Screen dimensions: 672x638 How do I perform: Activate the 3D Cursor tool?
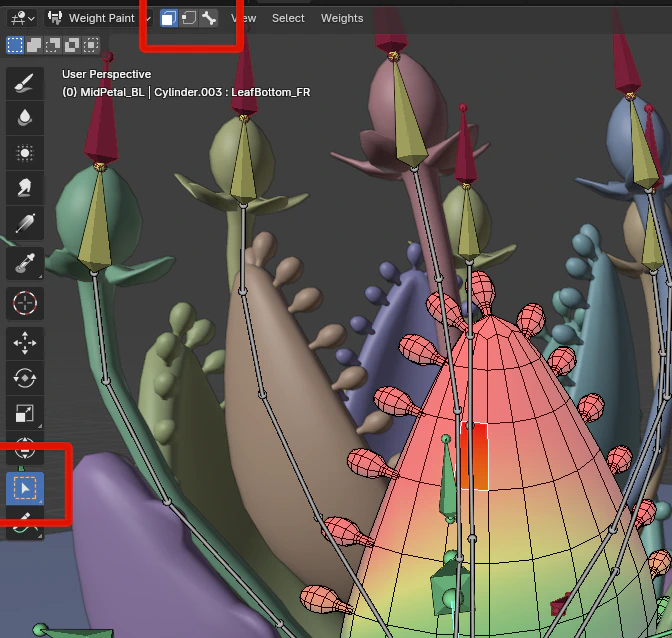click(25, 303)
